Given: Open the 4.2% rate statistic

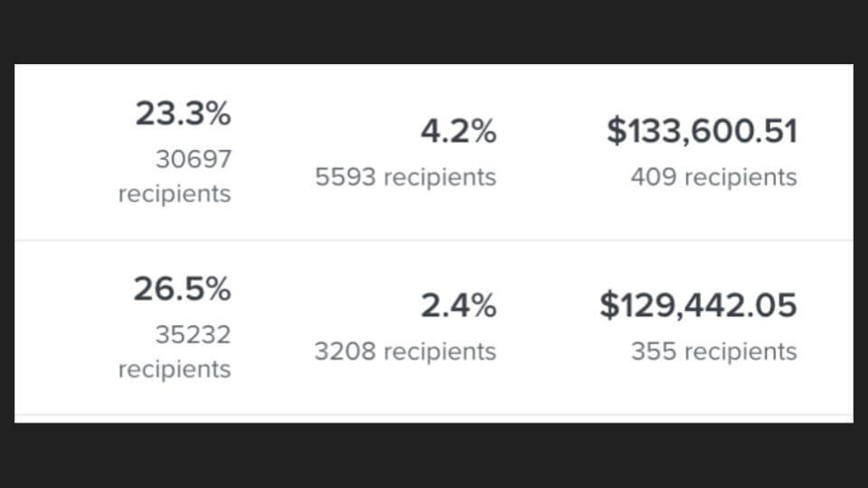Looking at the screenshot, I should [x=458, y=131].
